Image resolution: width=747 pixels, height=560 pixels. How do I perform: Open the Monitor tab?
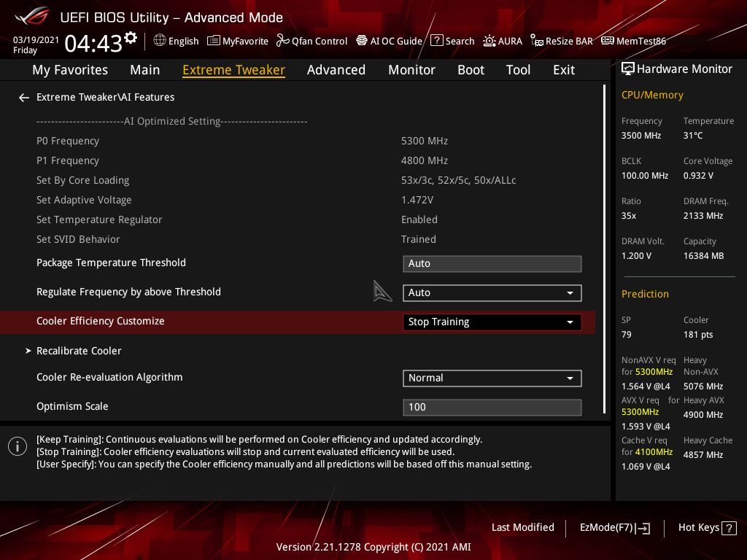point(411,70)
